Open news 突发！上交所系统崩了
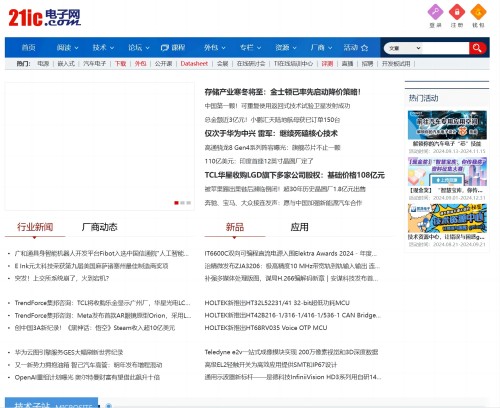The height and width of the screenshot is (408, 500). [62, 278]
